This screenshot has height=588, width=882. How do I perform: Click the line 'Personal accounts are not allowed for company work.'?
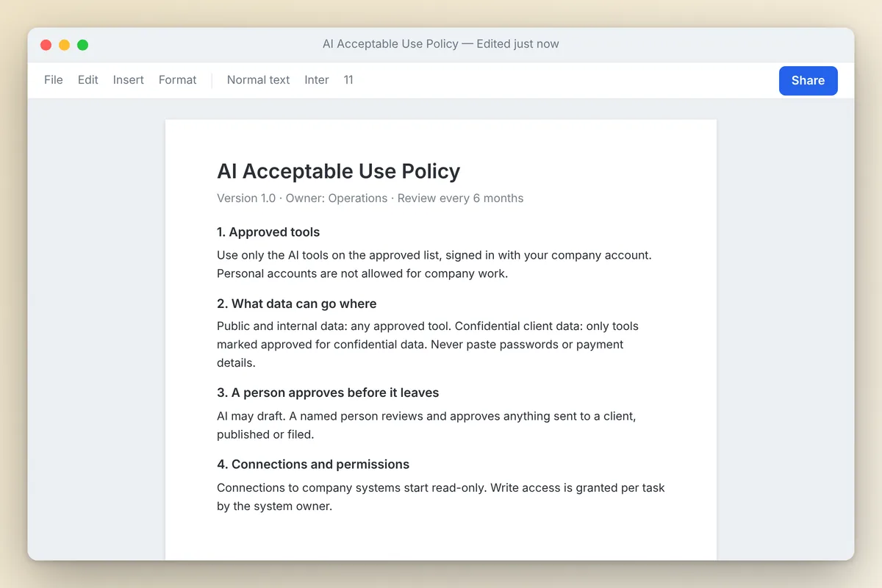[362, 273]
